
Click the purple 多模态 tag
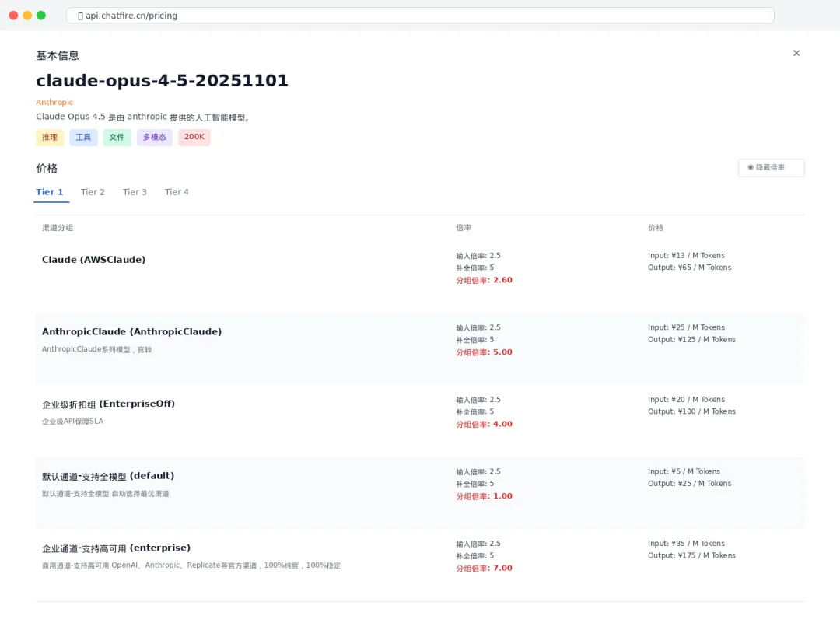154,138
